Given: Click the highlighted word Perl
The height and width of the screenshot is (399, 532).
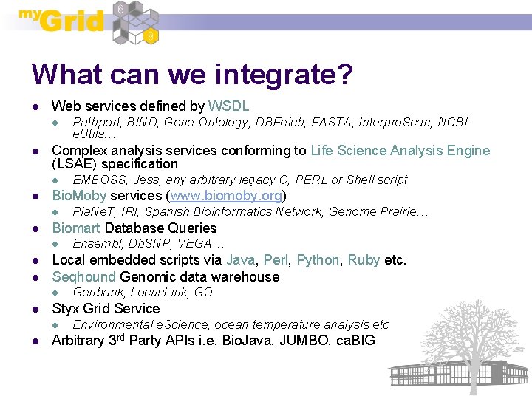Looking at the screenshot, I should pos(276,260).
